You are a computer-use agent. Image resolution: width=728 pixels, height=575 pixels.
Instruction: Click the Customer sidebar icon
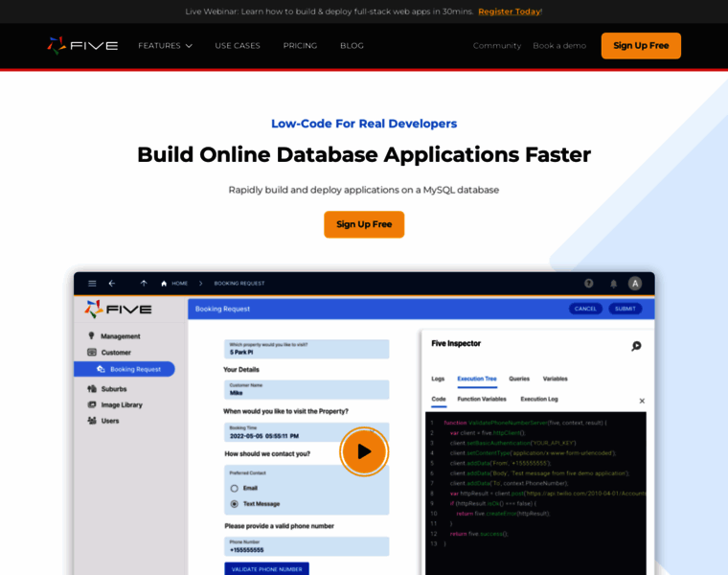(x=92, y=352)
